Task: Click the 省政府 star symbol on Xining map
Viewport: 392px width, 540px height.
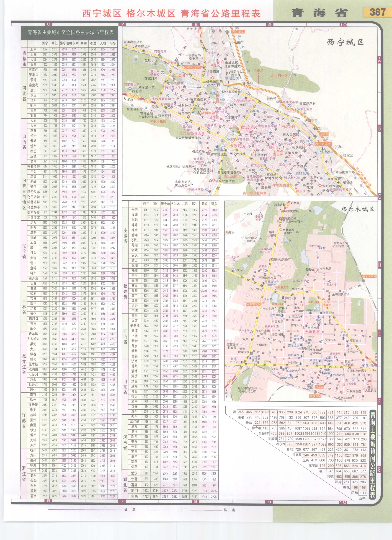Action: [251, 132]
